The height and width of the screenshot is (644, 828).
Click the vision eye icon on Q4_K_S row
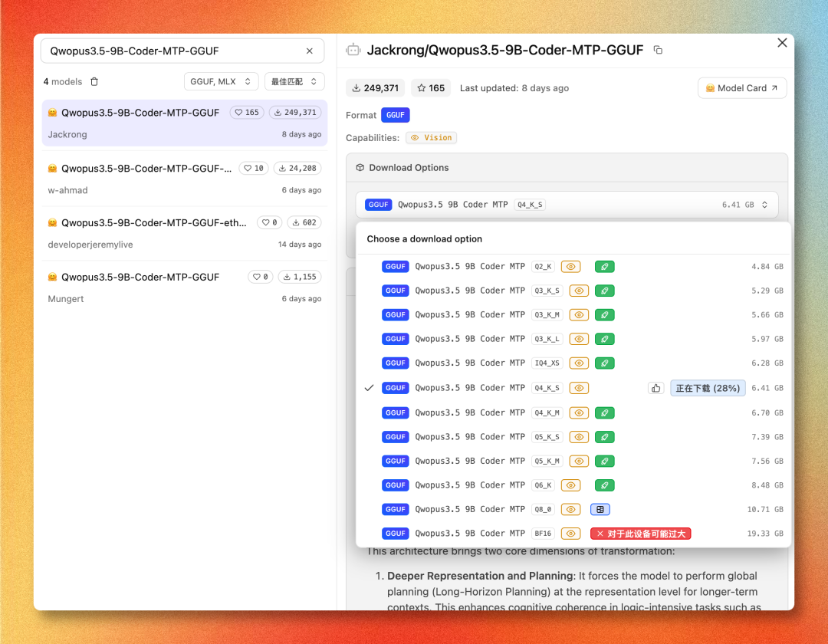coord(580,388)
